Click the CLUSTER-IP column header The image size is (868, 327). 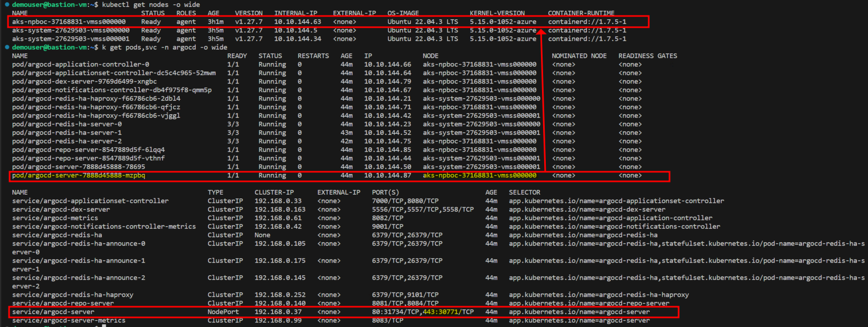[x=274, y=193]
